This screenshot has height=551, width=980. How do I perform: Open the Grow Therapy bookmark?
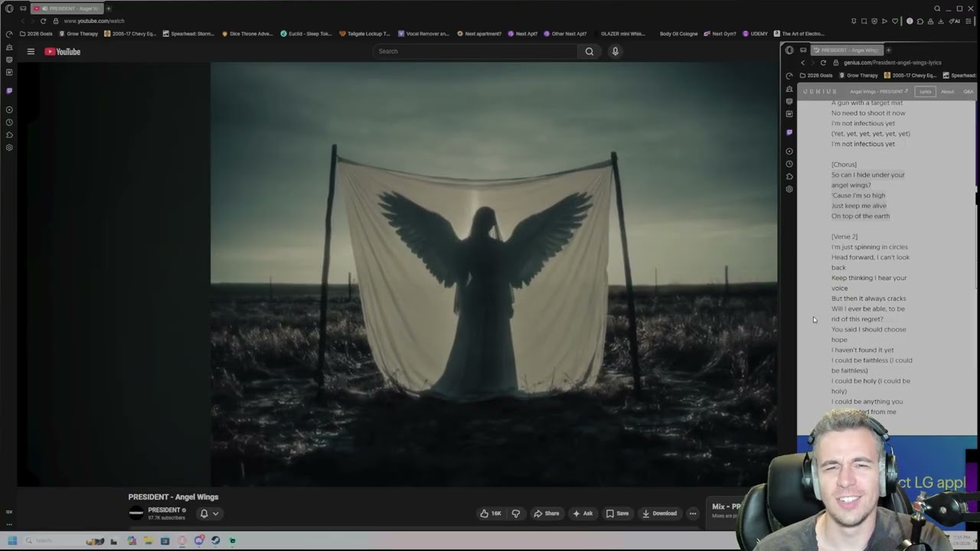pyautogui.click(x=79, y=34)
